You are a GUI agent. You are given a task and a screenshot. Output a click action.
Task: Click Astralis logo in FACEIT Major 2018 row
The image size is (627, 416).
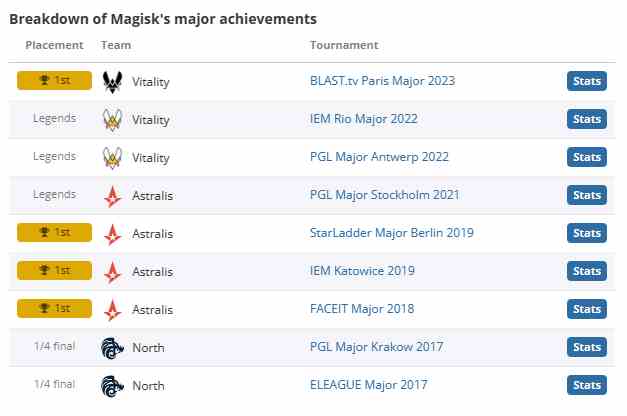pos(112,310)
